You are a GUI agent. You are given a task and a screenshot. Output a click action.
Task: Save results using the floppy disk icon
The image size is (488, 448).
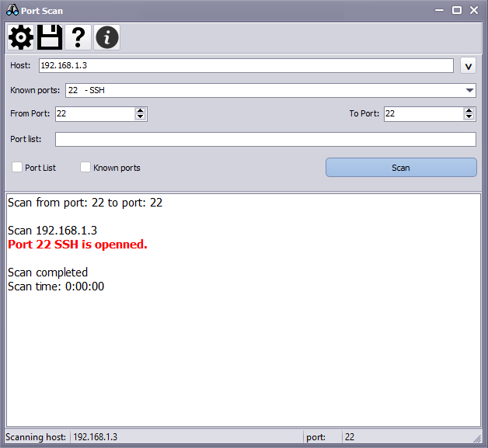tap(50, 37)
